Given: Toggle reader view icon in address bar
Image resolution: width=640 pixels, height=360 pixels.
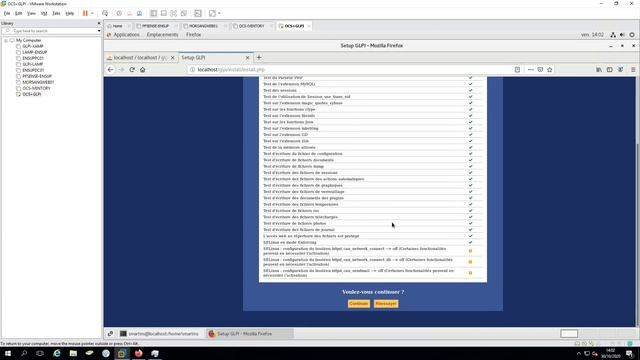Looking at the screenshot, I should [517, 70].
